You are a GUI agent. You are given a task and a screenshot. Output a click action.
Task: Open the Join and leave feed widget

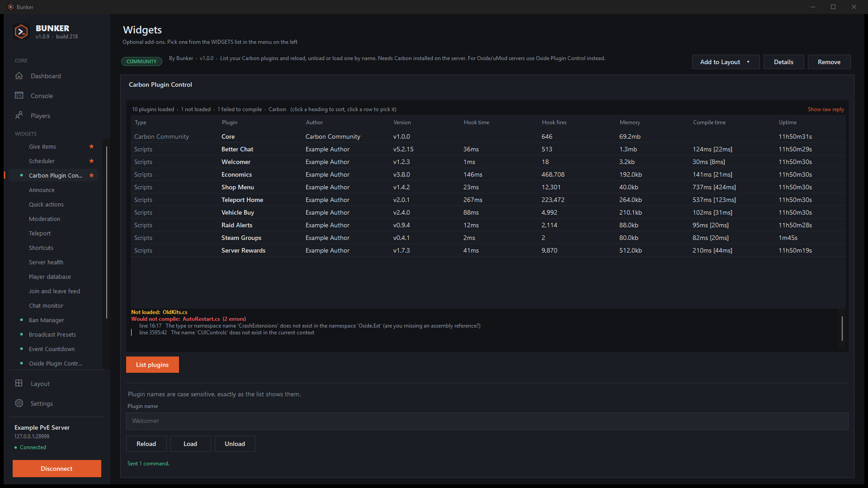(54, 291)
